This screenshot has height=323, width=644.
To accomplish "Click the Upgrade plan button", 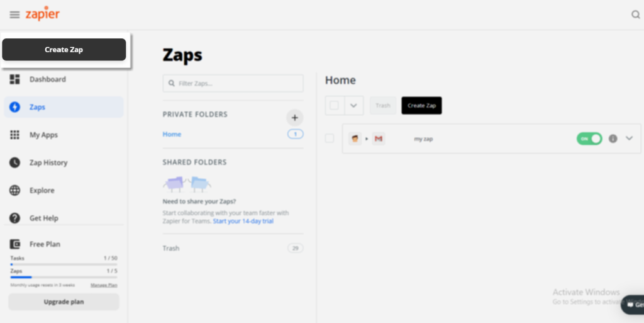I will coord(64,302).
